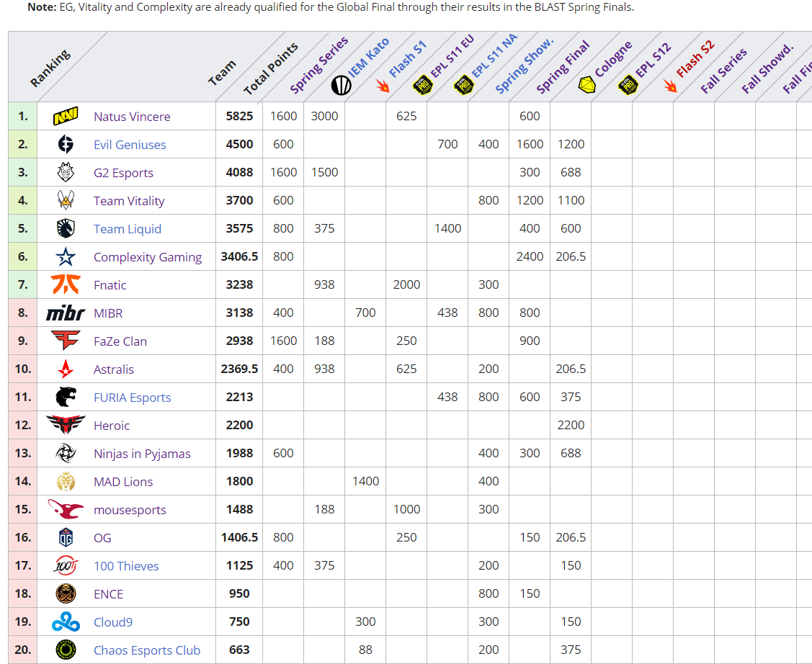Screen dimensions: 812x664
Task: Click the EPL S11 EU badge icon
Action: tap(422, 85)
